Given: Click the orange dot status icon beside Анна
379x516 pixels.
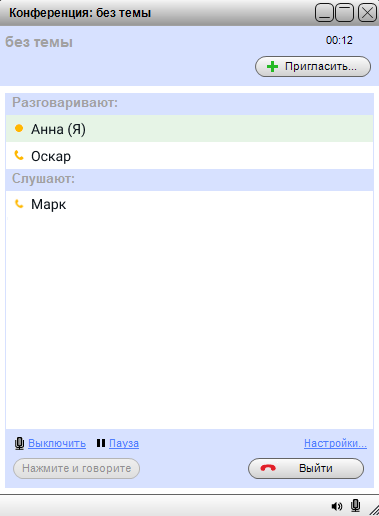Looking at the screenshot, I should point(19,128).
